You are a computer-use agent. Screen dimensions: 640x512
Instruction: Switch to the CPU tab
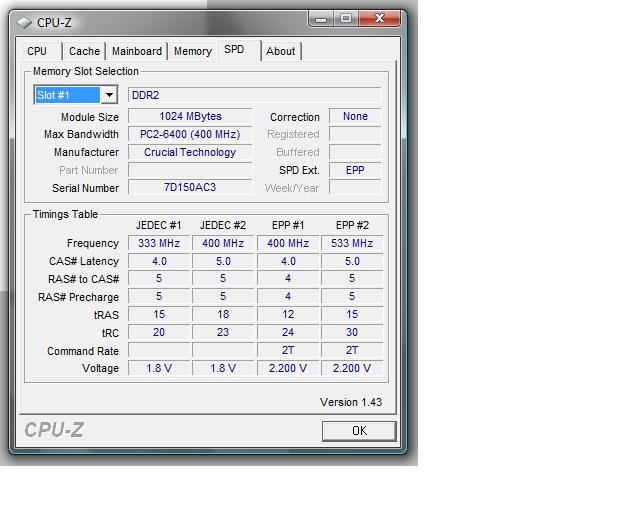(x=37, y=51)
